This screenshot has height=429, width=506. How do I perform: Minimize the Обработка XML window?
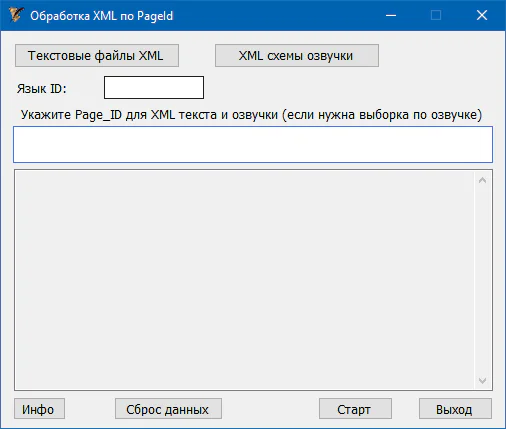click(391, 15)
